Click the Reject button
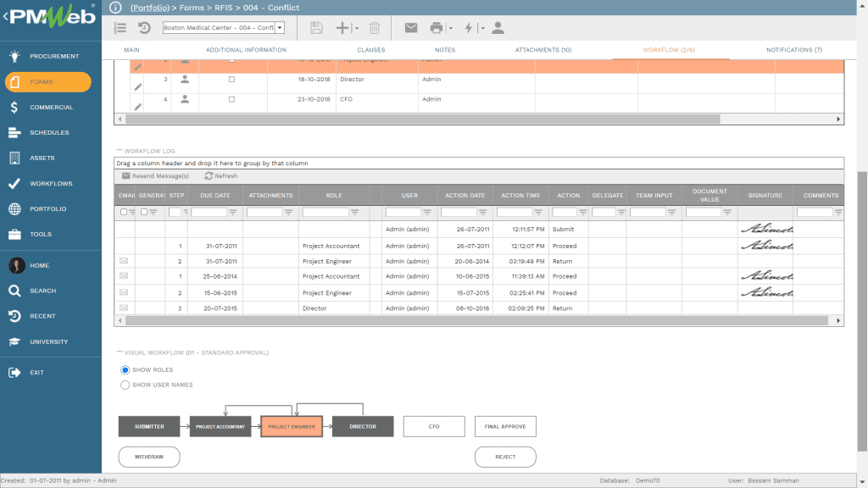 coord(505,457)
